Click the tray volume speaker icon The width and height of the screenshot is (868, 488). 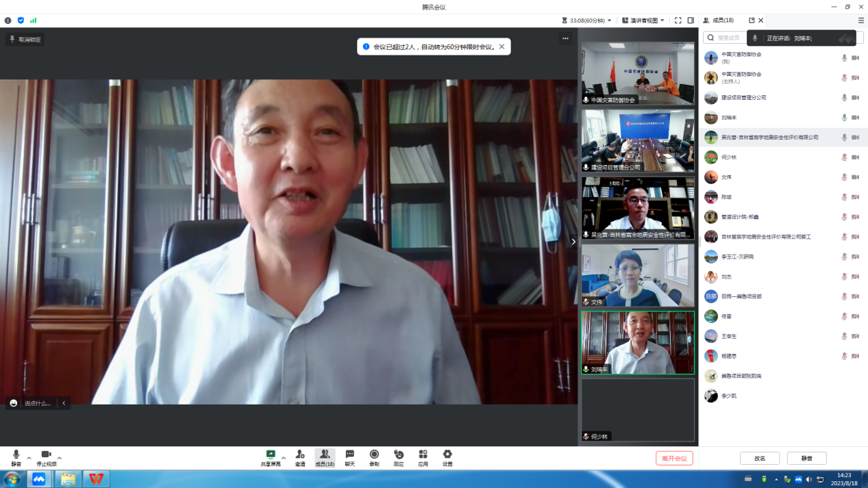[x=809, y=479]
